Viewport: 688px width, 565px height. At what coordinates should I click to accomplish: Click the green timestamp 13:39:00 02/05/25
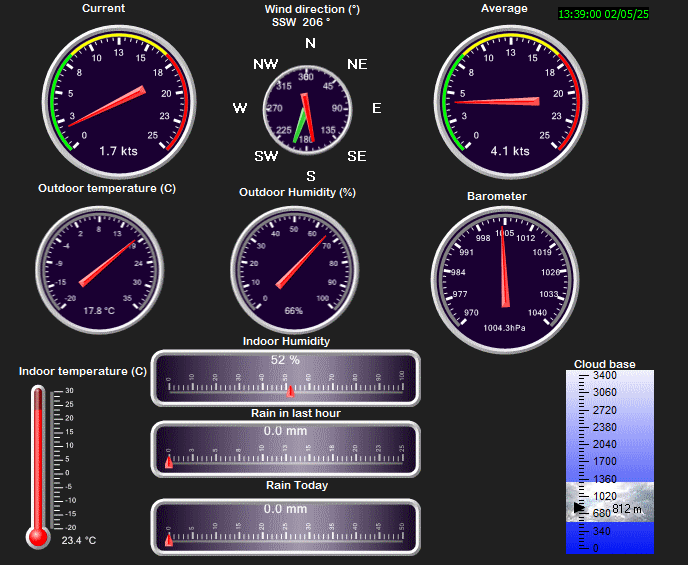point(603,14)
